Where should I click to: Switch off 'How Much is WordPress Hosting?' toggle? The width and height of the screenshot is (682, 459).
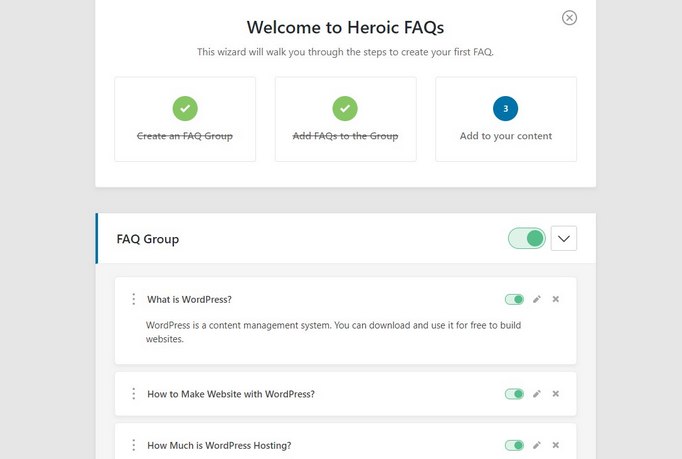(x=514, y=446)
